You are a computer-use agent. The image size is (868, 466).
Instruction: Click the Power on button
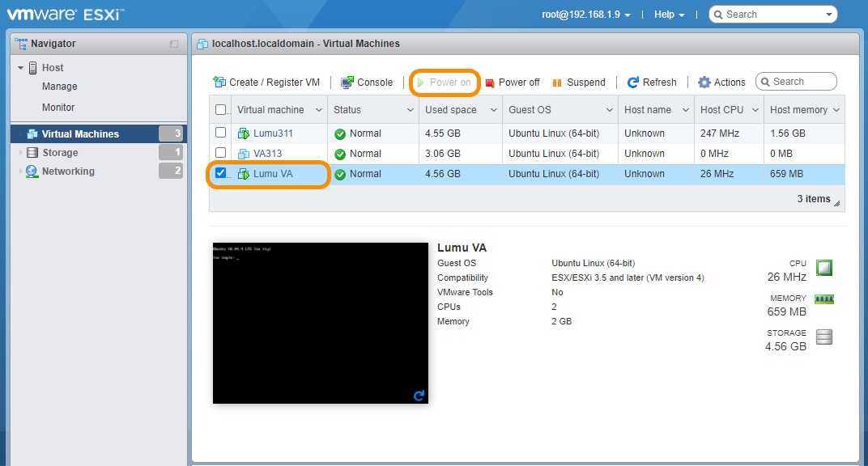tap(444, 82)
